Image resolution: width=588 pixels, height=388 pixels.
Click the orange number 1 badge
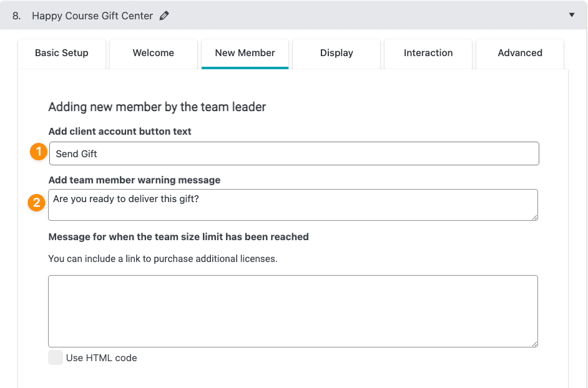coord(39,152)
